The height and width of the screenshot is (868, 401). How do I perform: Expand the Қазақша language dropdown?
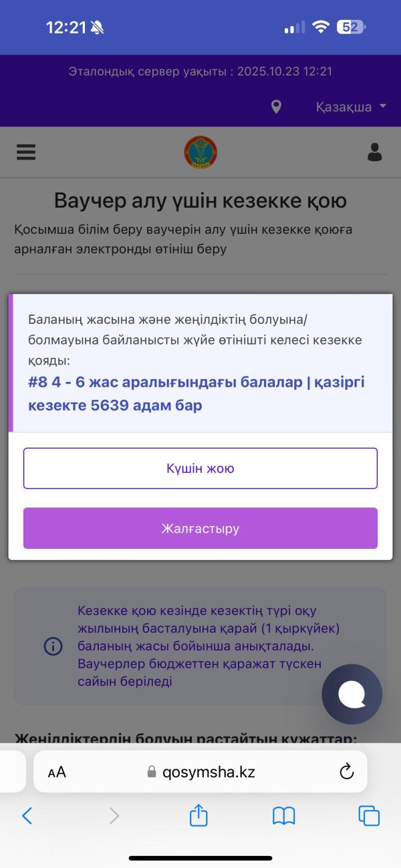(x=351, y=107)
